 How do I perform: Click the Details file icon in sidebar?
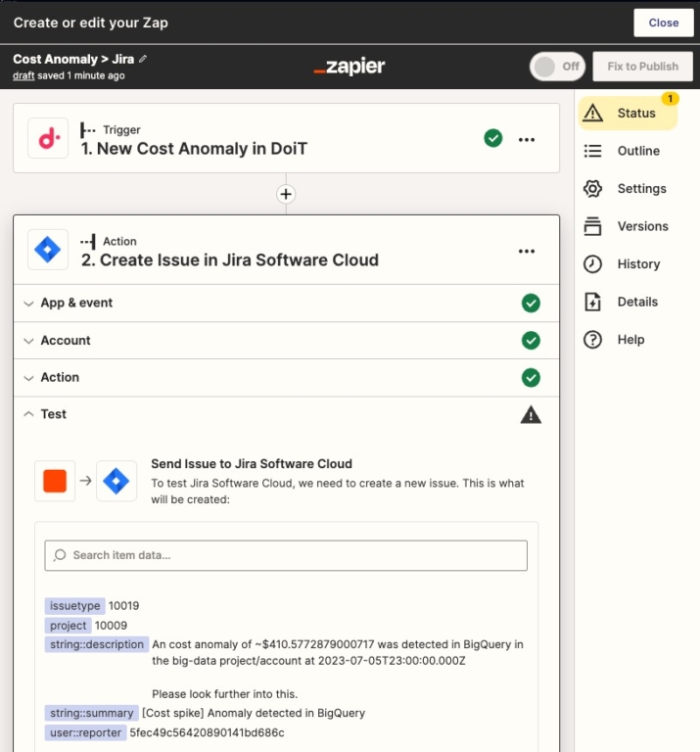click(x=593, y=302)
